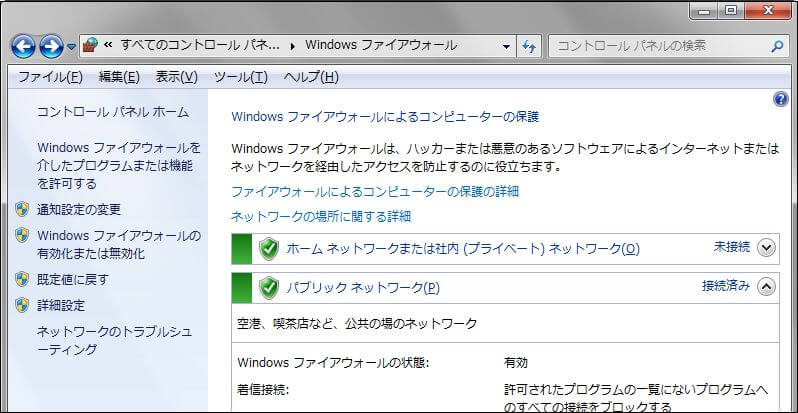This screenshot has height=413, width=798.
Task: Open dropdown arrow after すべてのコントロール パネ... breadcrumb
Action: coord(293,46)
